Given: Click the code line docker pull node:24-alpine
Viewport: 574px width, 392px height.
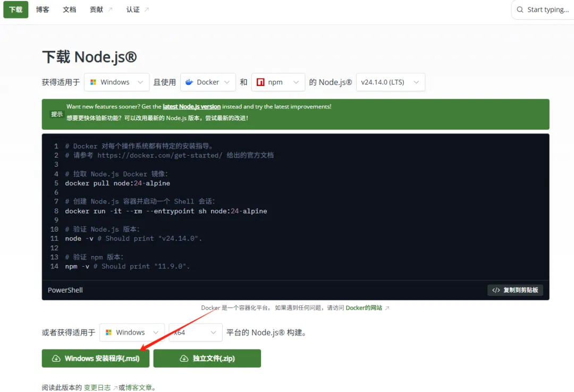Looking at the screenshot, I should 117,183.
